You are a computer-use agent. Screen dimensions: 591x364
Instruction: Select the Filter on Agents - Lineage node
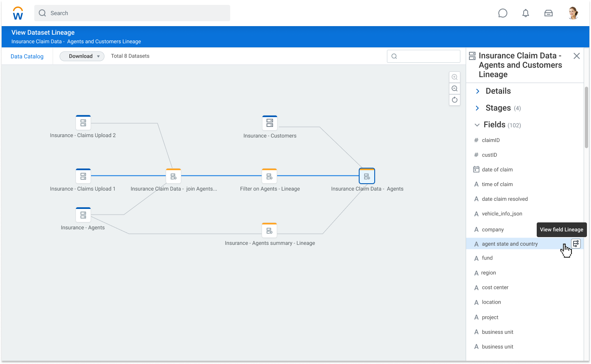pos(269,176)
